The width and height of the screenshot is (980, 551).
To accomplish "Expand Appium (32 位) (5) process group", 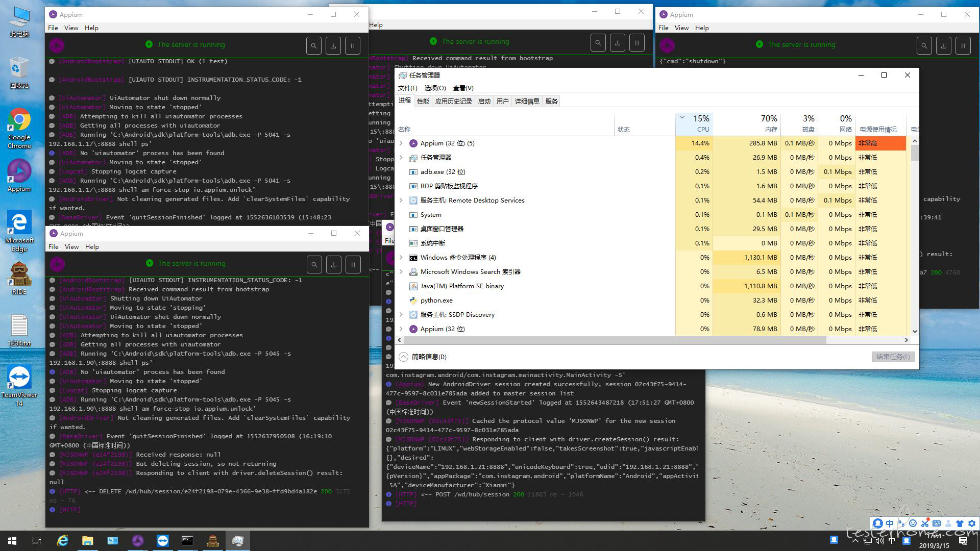I will [401, 143].
